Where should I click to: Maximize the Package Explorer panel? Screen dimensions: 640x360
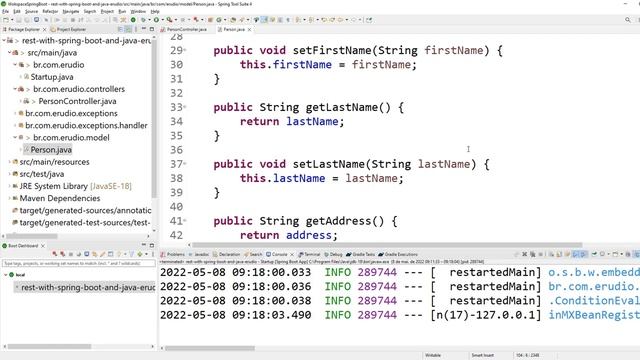pos(152,29)
